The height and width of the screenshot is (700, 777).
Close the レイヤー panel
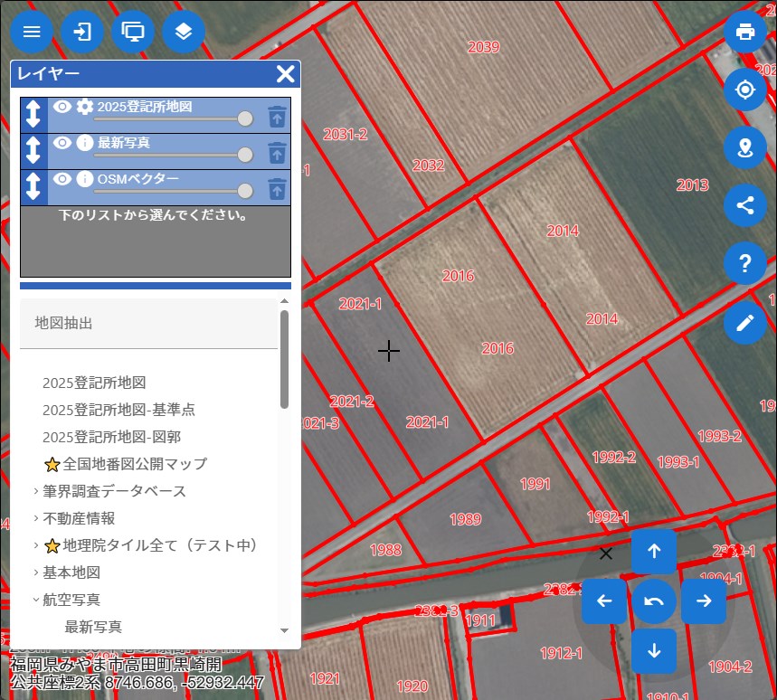(x=285, y=74)
